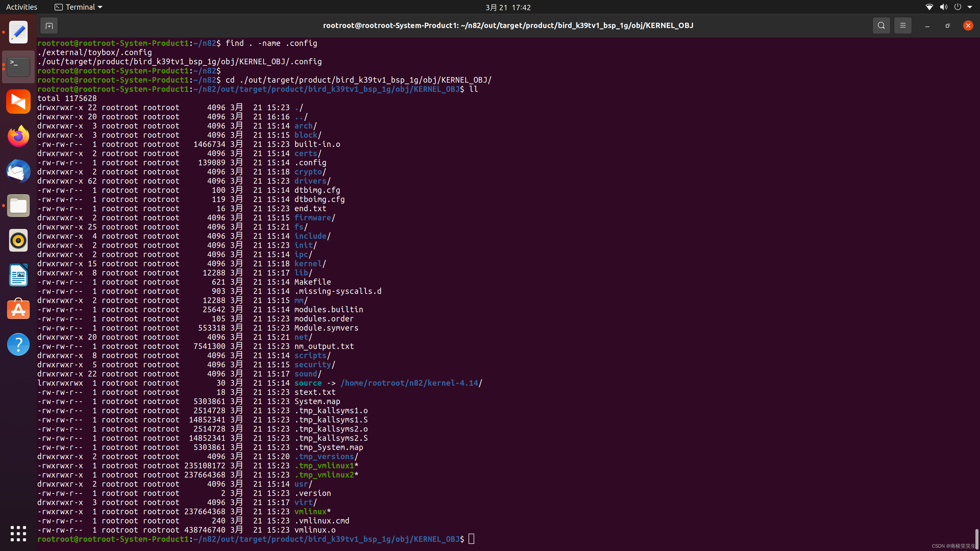Image resolution: width=980 pixels, height=551 pixels.
Task: Open Ubuntu Software store
Action: click(18, 309)
